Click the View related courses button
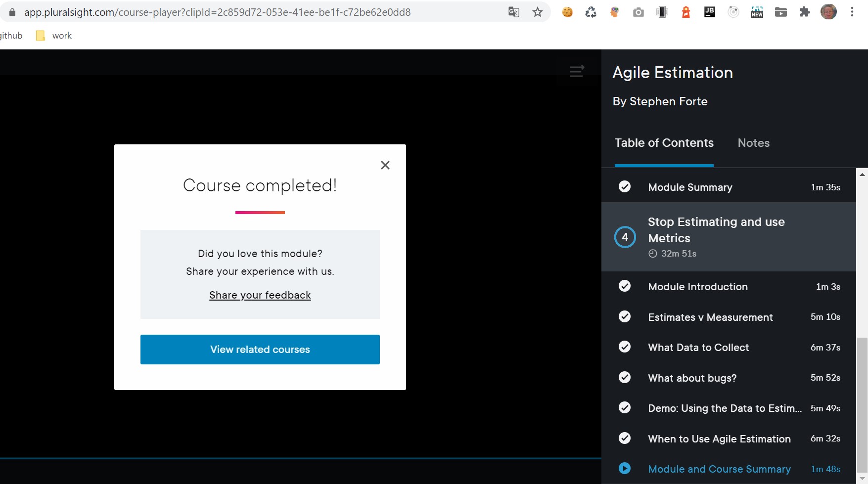868x484 pixels. [x=260, y=350]
